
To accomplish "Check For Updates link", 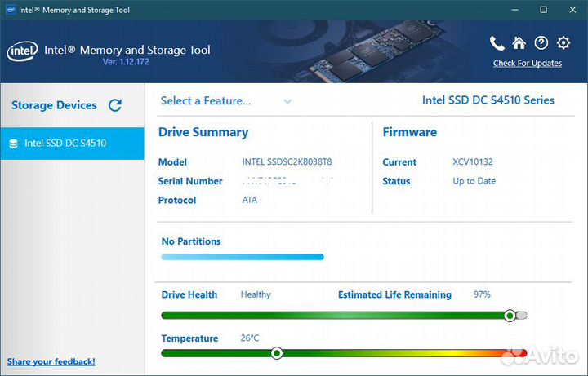I will [x=528, y=64].
